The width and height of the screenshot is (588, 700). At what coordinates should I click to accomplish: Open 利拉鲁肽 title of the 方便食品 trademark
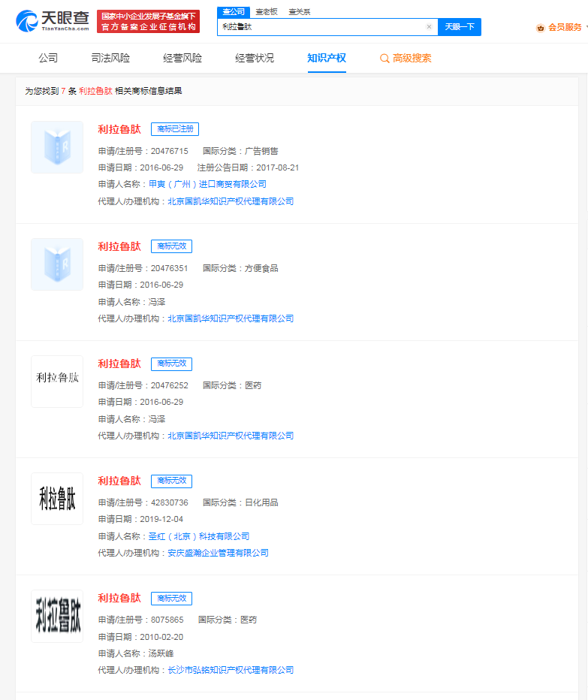point(119,246)
